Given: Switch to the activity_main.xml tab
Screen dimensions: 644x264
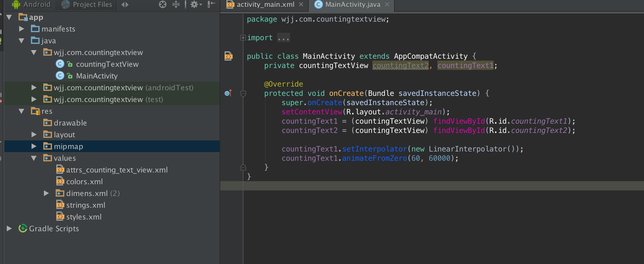Looking at the screenshot, I should [265, 4].
